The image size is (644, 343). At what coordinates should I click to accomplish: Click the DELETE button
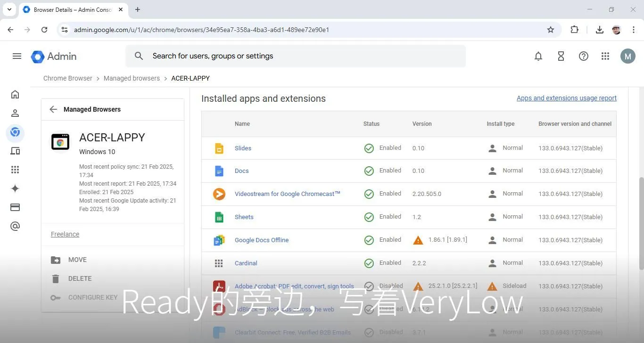pyautogui.click(x=71, y=278)
